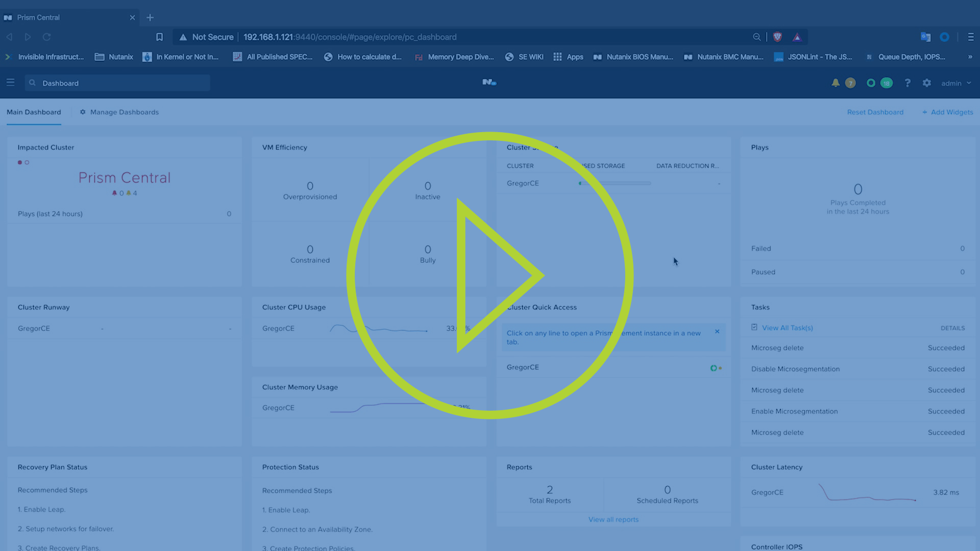Click the Brave shield icon
980x551 pixels.
[777, 37]
